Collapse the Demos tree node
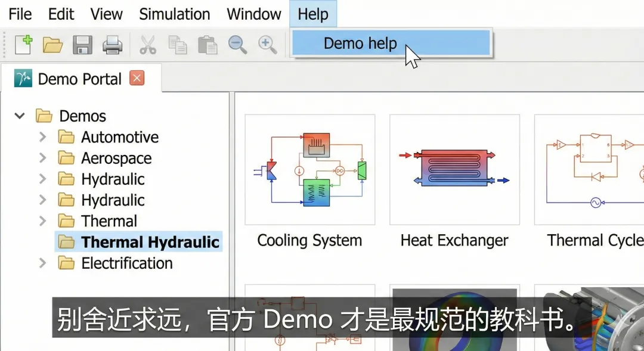 pyautogui.click(x=20, y=116)
